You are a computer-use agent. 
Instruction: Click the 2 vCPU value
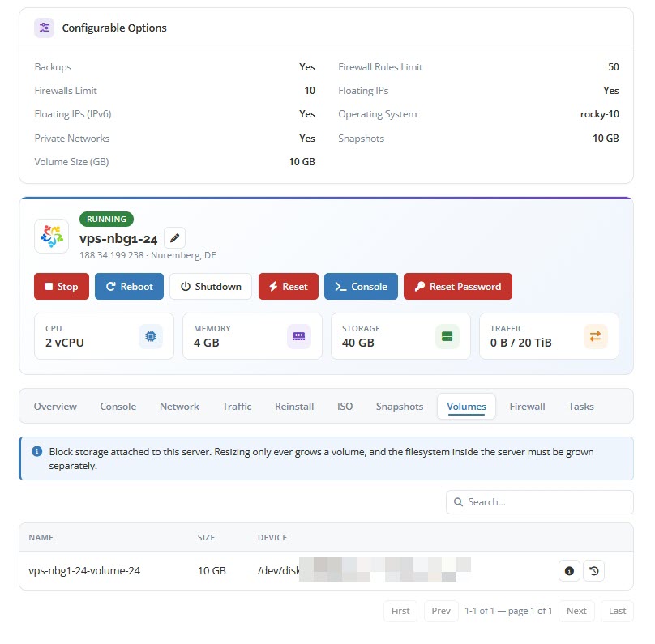(x=65, y=343)
